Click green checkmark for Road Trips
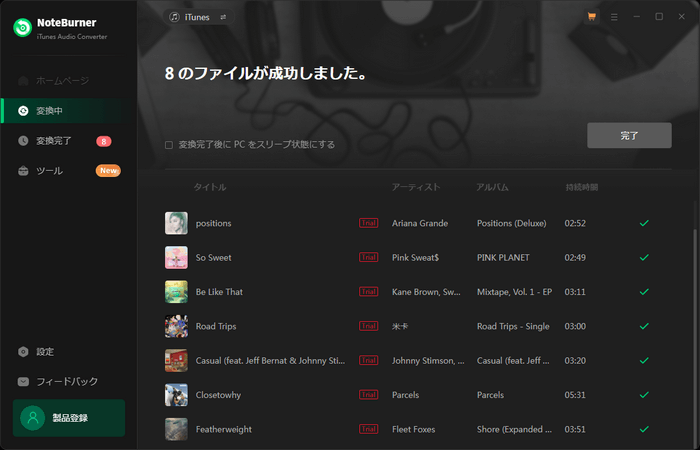This screenshot has height=450, width=700. tap(644, 326)
